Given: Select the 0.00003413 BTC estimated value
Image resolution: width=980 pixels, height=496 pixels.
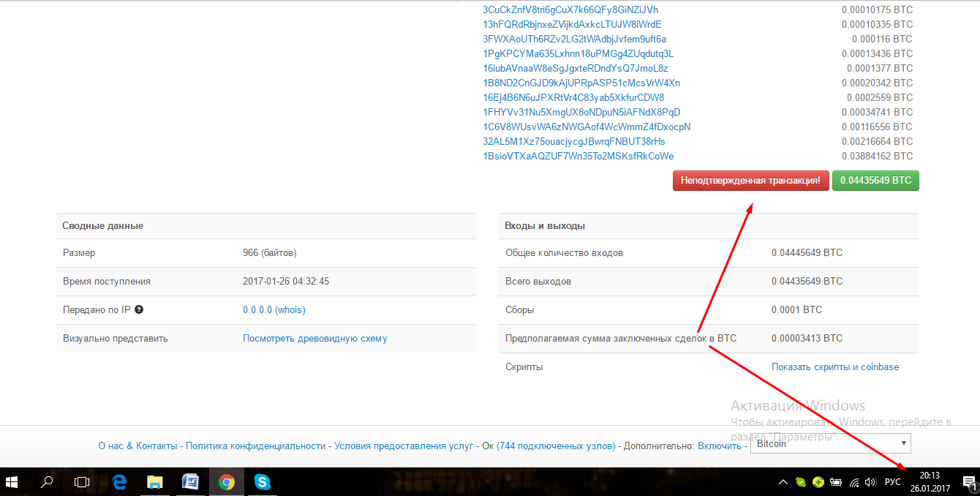Looking at the screenshot, I should [x=807, y=339].
